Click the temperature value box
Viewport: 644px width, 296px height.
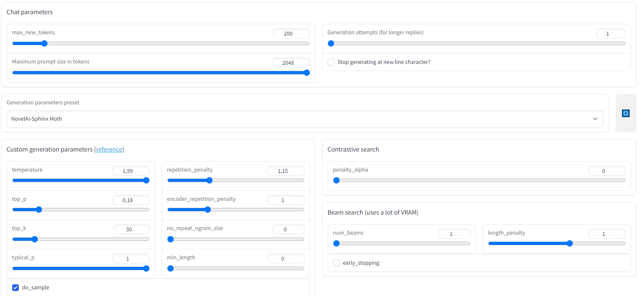point(131,171)
